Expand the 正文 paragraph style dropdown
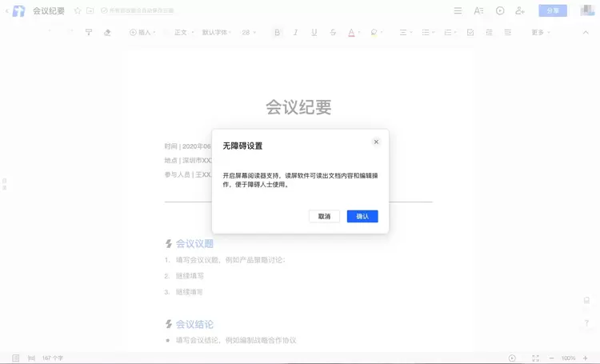600x364 pixels. [182, 33]
